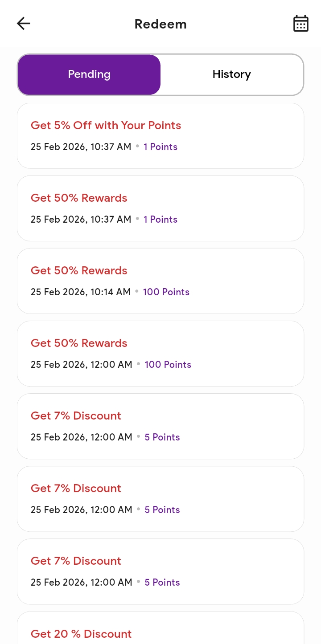321x644 pixels.
Task: Open the Get 20 % Discount card
Action: coord(160,628)
